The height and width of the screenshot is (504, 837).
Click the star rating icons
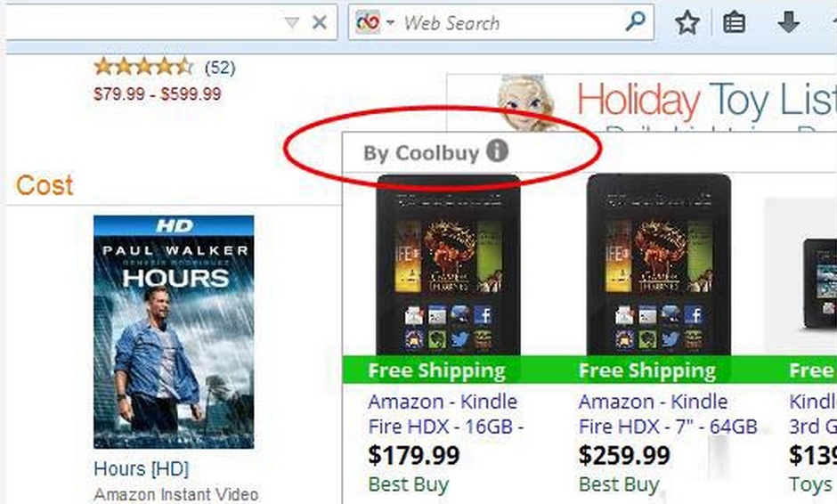[x=143, y=67]
